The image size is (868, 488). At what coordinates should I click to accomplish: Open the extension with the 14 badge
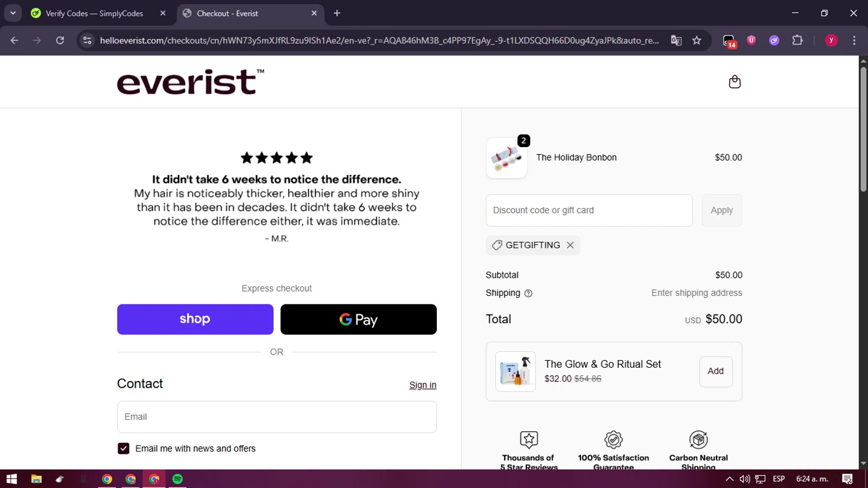[x=729, y=41]
